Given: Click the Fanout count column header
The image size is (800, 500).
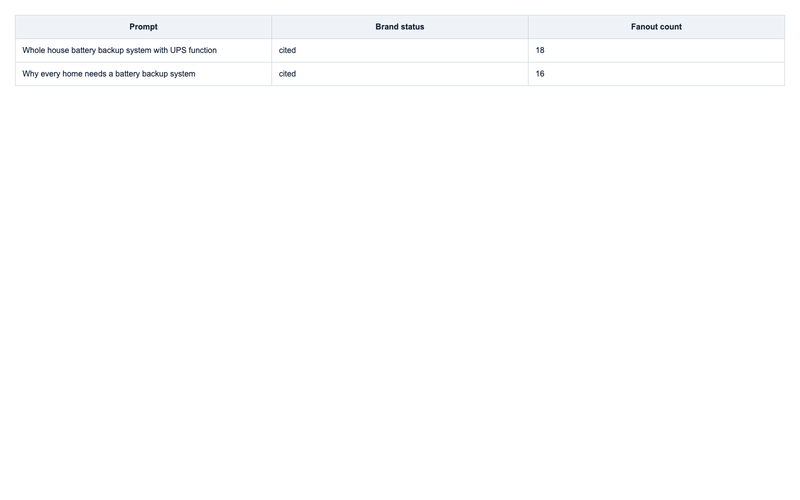Looking at the screenshot, I should [656, 27].
